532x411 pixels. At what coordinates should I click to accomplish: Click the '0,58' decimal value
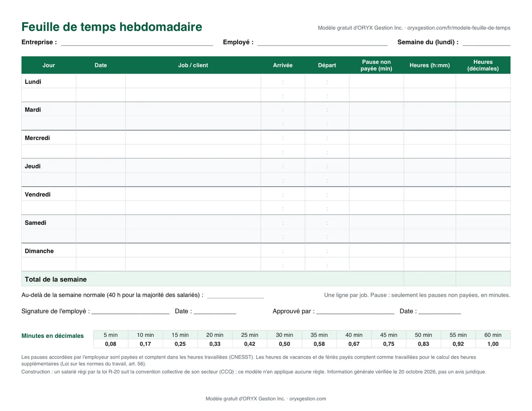coord(319,344)
